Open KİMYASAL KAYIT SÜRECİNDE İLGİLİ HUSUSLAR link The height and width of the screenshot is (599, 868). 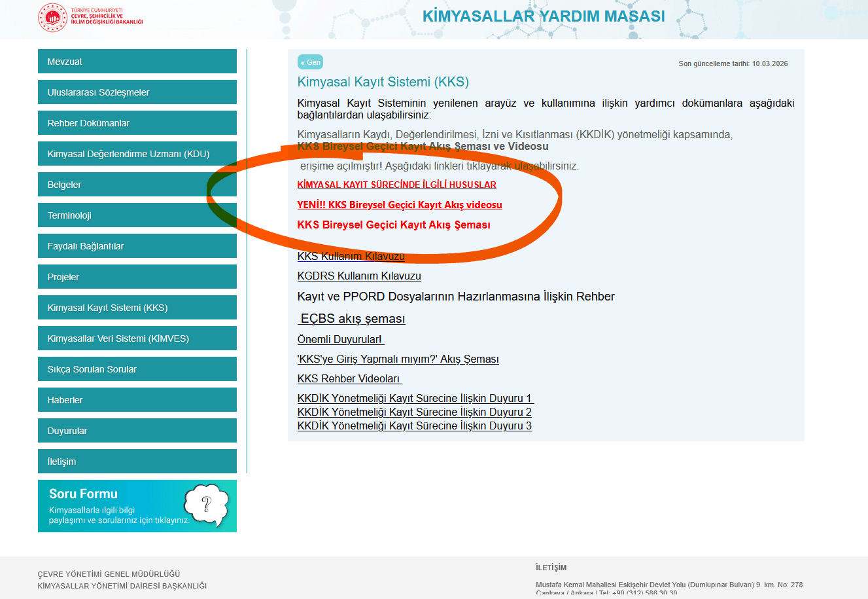point(397,185)
